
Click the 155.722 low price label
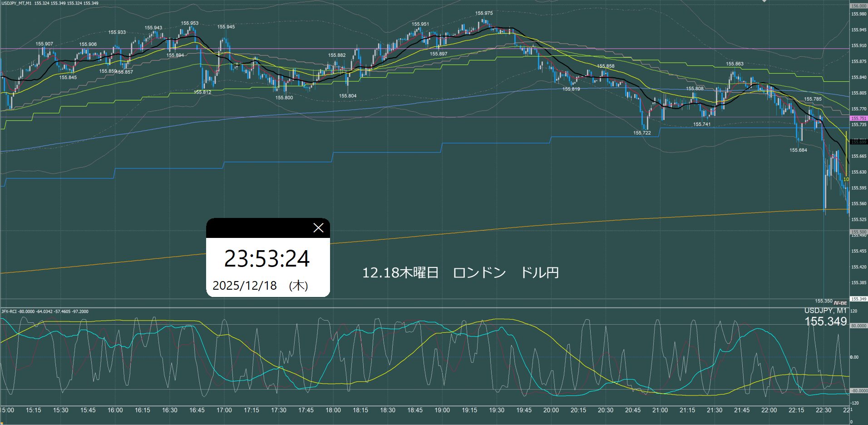click(642, 133)
